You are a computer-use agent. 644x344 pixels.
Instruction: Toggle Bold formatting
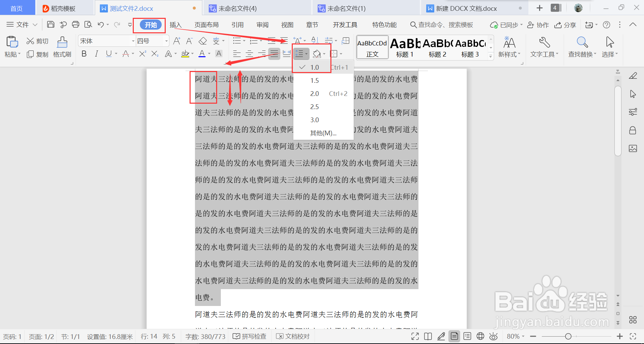(x=84, y=54)
